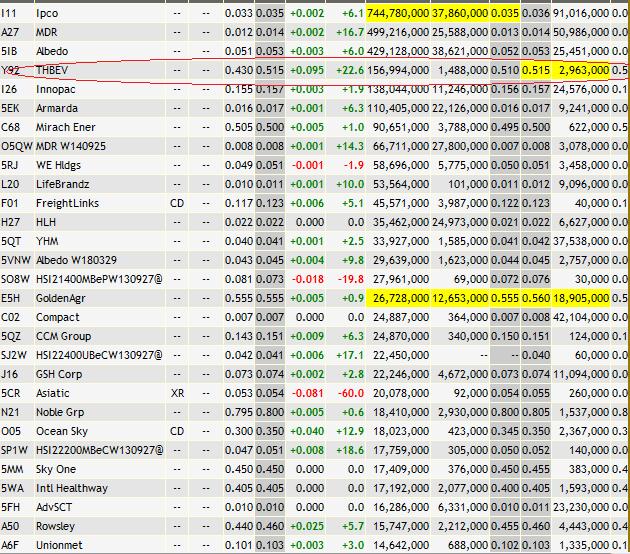This screenshot has width=630, height=554.
Task: Select the LifeBrandz stock name
Action: 63,184
